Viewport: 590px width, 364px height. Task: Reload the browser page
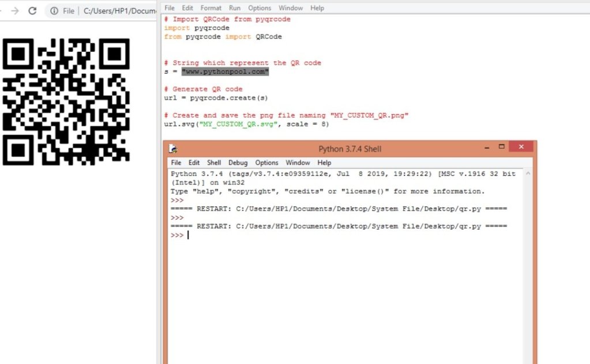(x=32, y=11)
